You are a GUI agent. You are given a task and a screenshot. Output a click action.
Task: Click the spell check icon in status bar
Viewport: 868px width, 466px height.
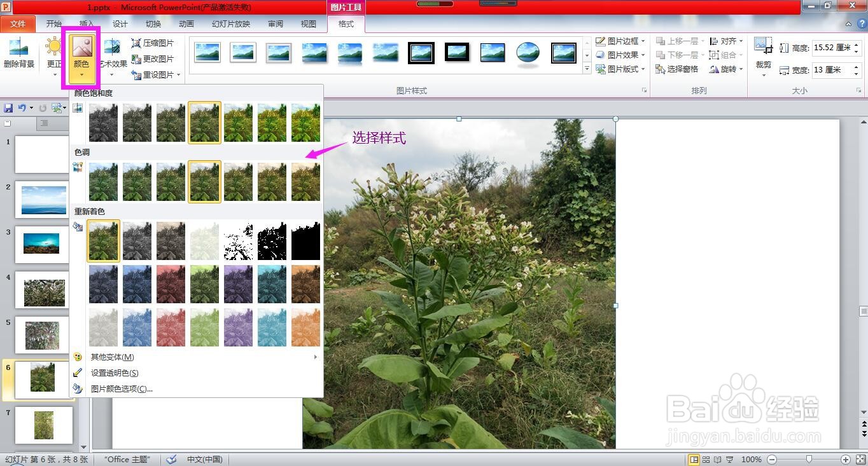171,459
